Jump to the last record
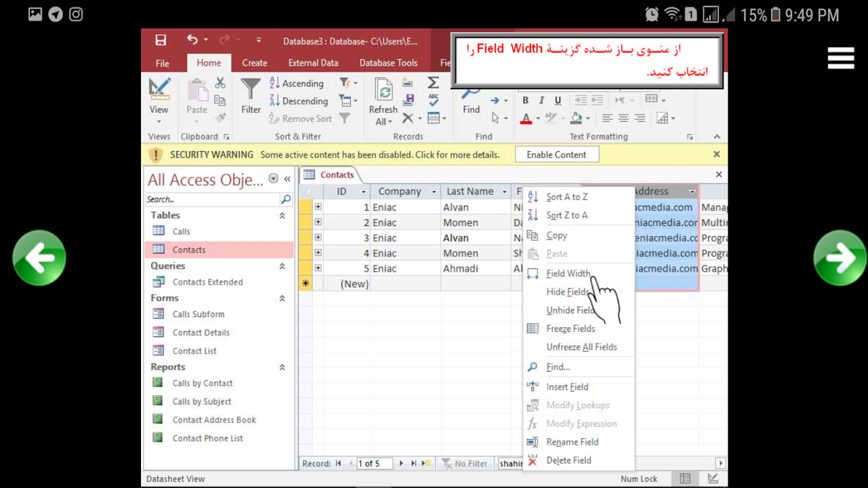The width and height of the screenshot is (868, 488). [413, 464]
